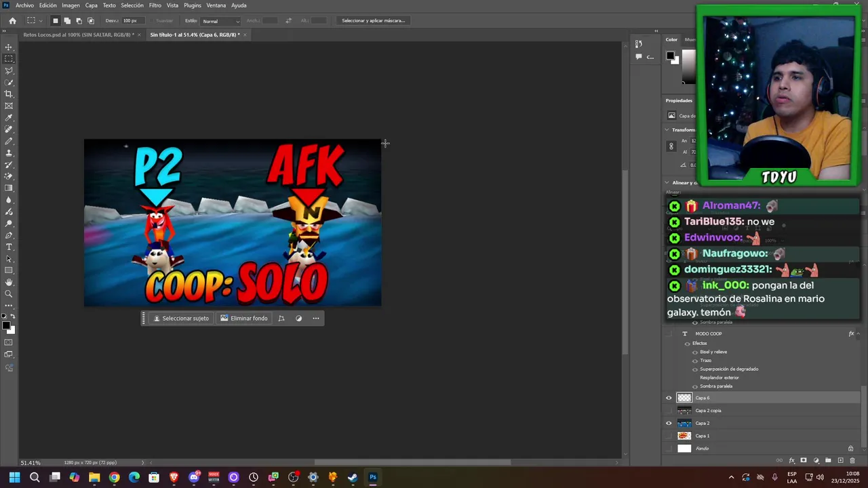Open Windows Start menu
Viewport: 868px width, 488px height.
(14, 477)
